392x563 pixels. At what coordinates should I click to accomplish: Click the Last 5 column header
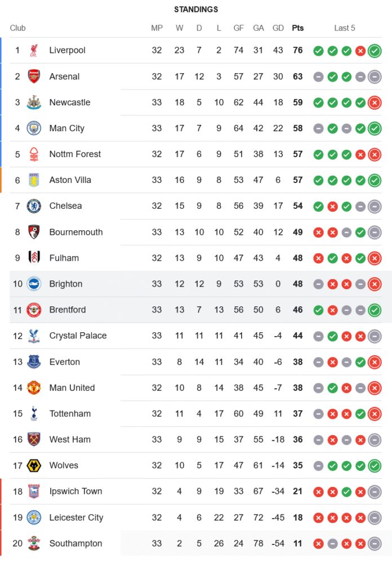click(x=345, y=28)
